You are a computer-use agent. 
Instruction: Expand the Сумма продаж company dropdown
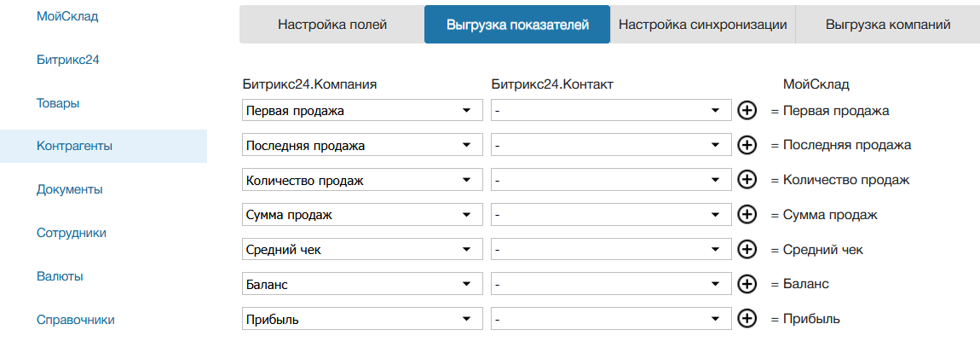(362, 215)
